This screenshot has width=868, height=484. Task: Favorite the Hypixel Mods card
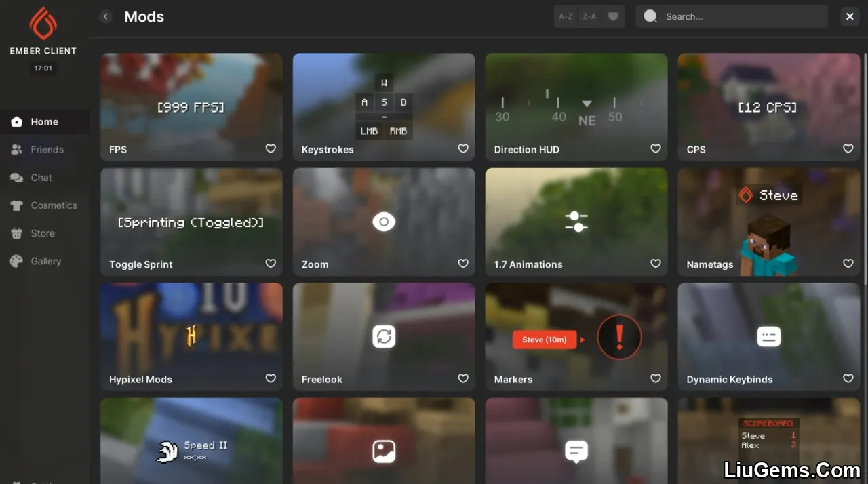[x=271, y=378]
